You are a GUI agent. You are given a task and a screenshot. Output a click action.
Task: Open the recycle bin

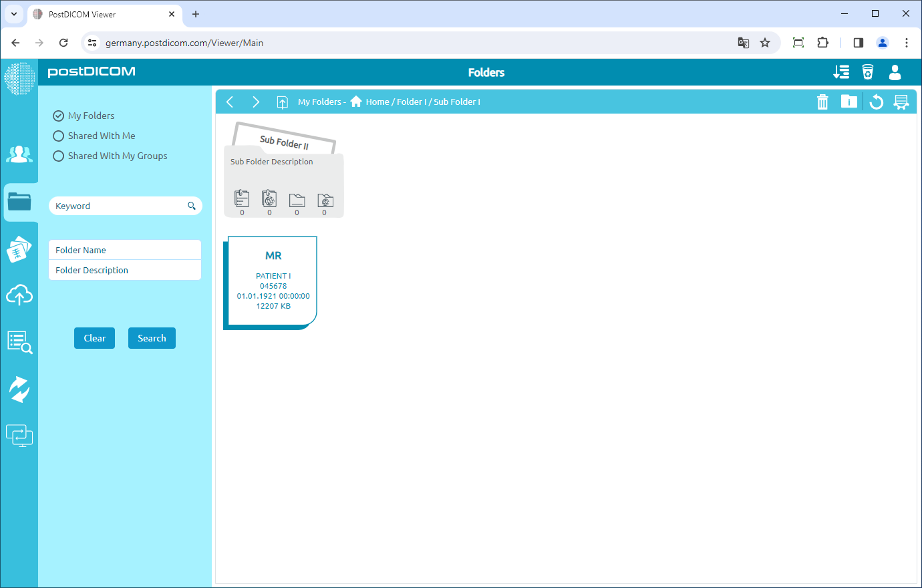(867, 71)
